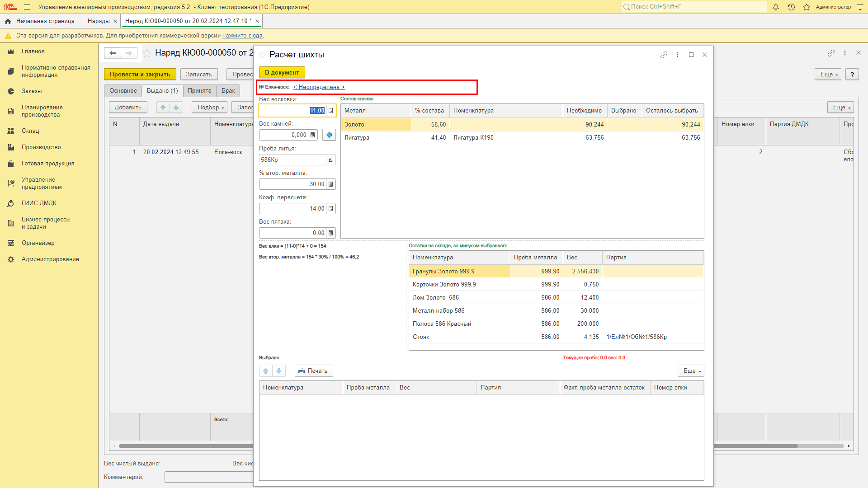Open calculator for Вес пятака field
Viewport: 868px width, 488px height.
click(x=331, y=233)
